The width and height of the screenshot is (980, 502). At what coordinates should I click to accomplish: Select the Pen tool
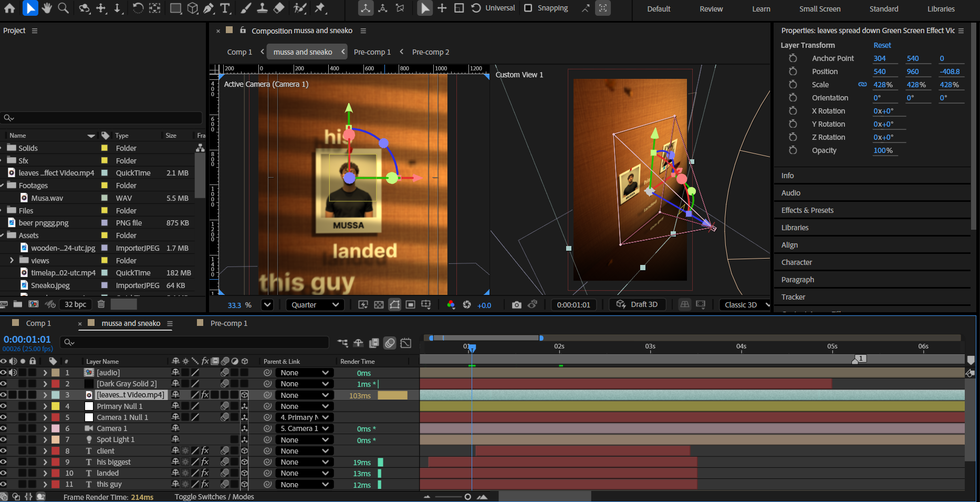pyautogui.click(x=208, y=8)
